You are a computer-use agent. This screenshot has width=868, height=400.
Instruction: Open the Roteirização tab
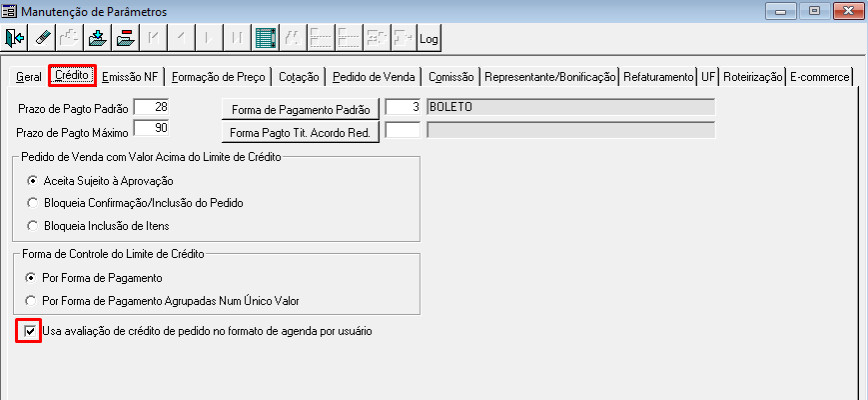pyautogui.click(x=752, y=77)
